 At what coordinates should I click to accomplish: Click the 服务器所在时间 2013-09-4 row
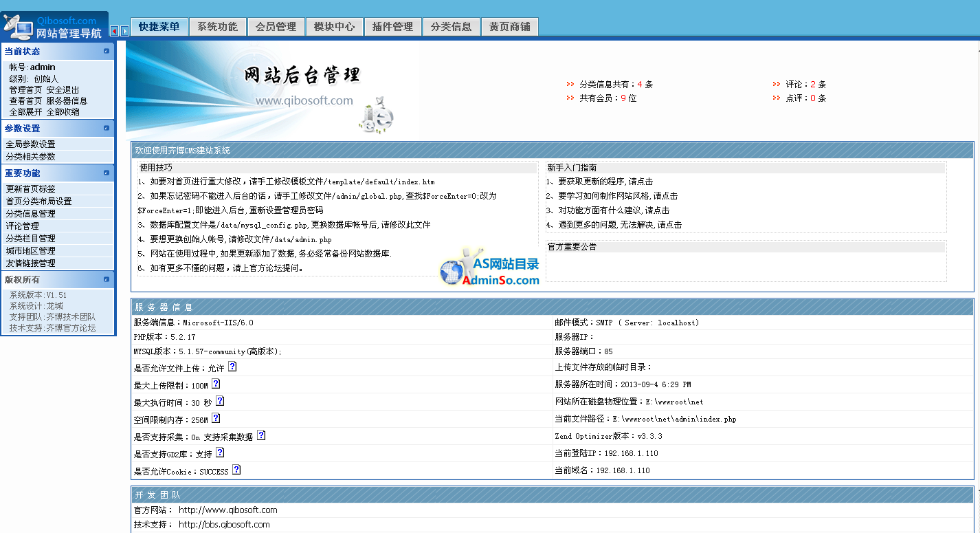click(763, 384)
